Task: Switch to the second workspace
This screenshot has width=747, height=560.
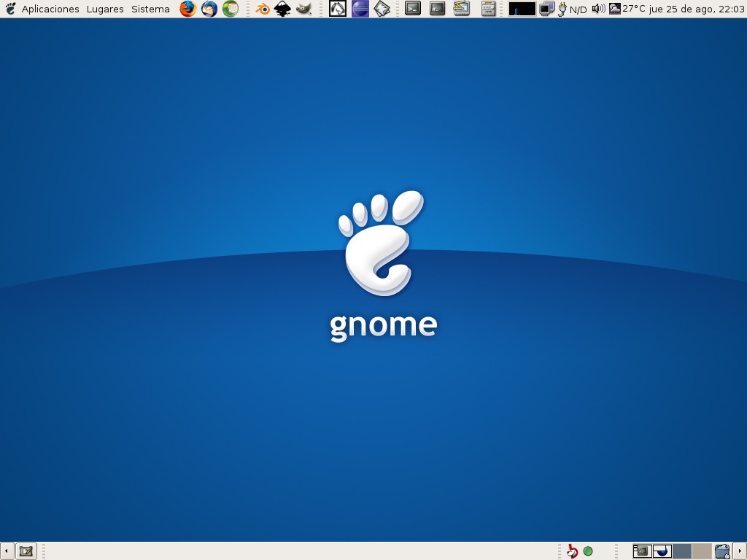Action: [x=662, y=551]
